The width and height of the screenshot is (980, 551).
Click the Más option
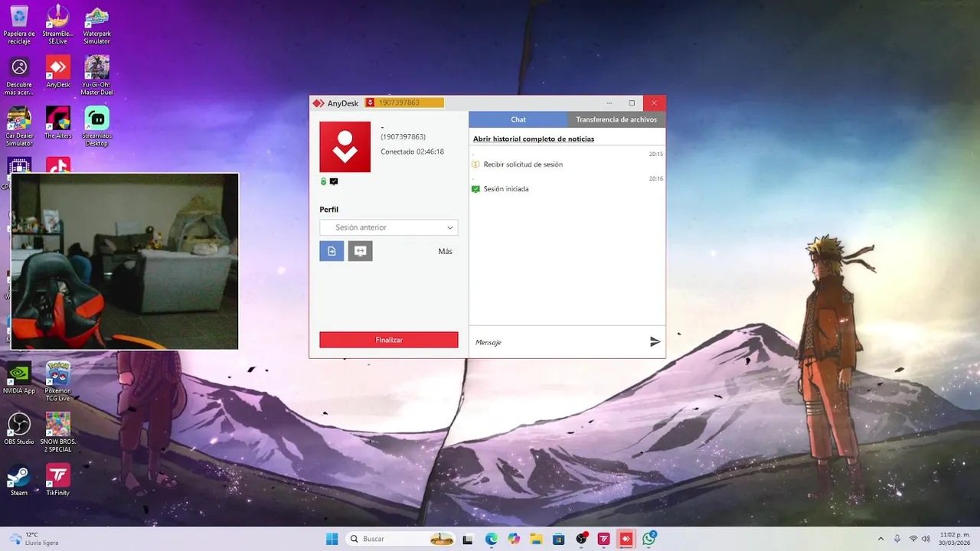[x=446, y=251]
